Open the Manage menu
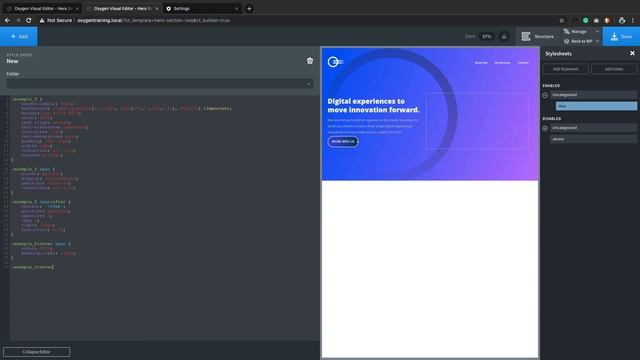The width and height of the screenshot is (640, 360). click(x=578, y=31)
